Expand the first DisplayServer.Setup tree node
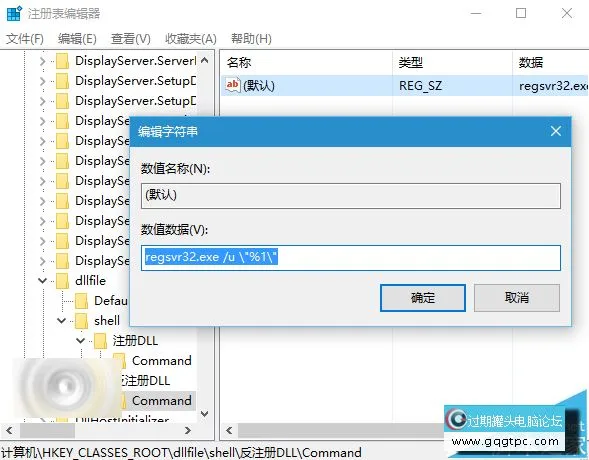 [42, 81]
